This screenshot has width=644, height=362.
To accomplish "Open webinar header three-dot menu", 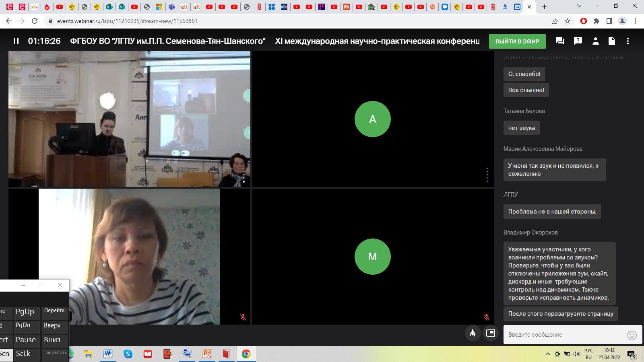I will tap(628, 41).
